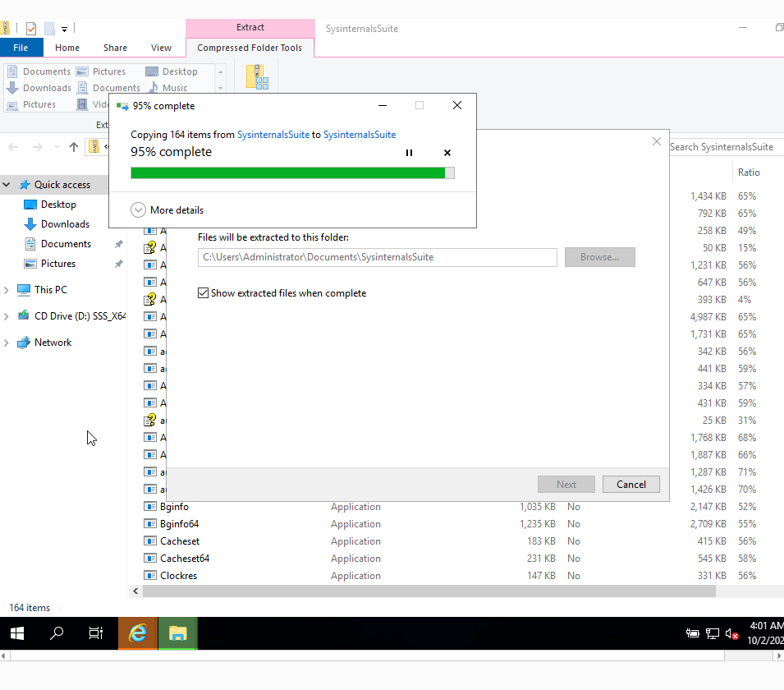Click the Extract all icon in ribbon
The width and height of the screenshot is (784, 690).
click(x=257, y=77)
